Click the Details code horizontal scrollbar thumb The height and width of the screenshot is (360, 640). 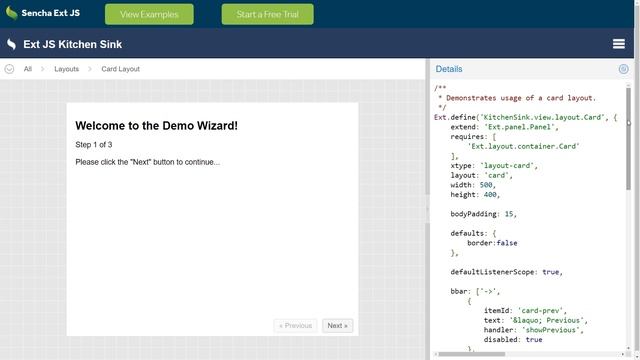click(x=472, y=354)
